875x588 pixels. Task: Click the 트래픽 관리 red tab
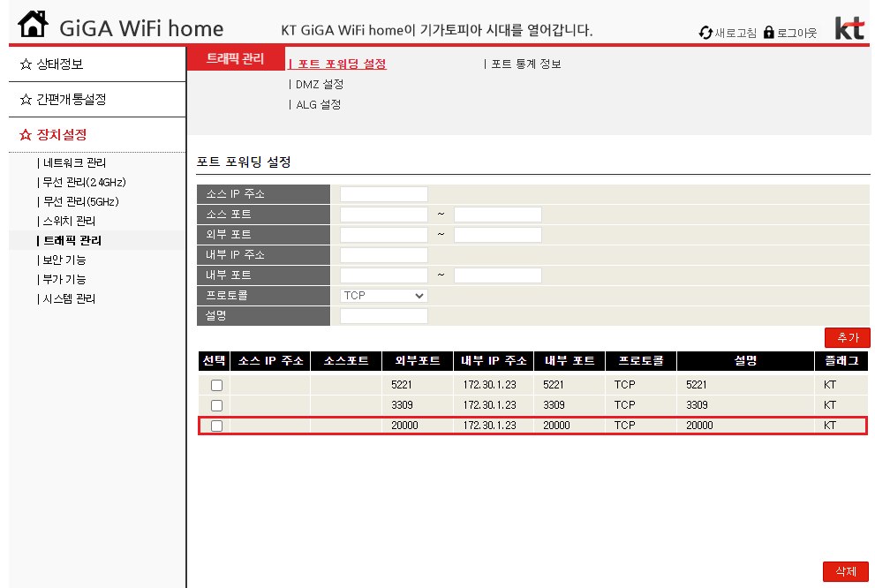click(236, 58)
